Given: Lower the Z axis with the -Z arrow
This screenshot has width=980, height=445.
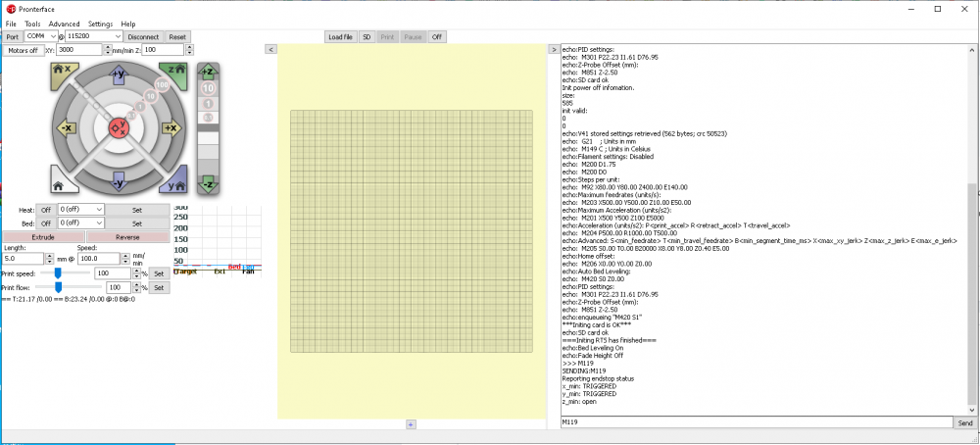Looking at the screenshot, I should coord(208,184).
